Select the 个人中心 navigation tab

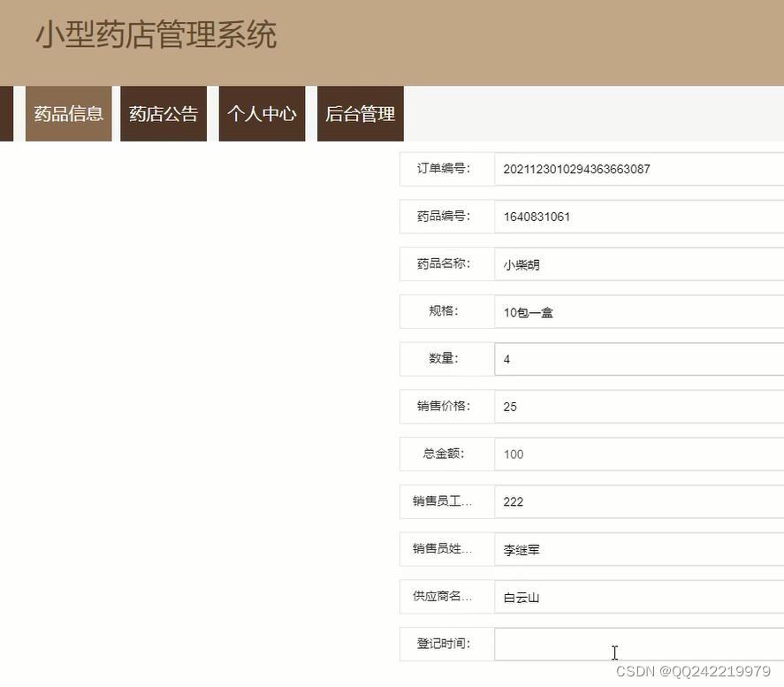[x=262, y=113]
